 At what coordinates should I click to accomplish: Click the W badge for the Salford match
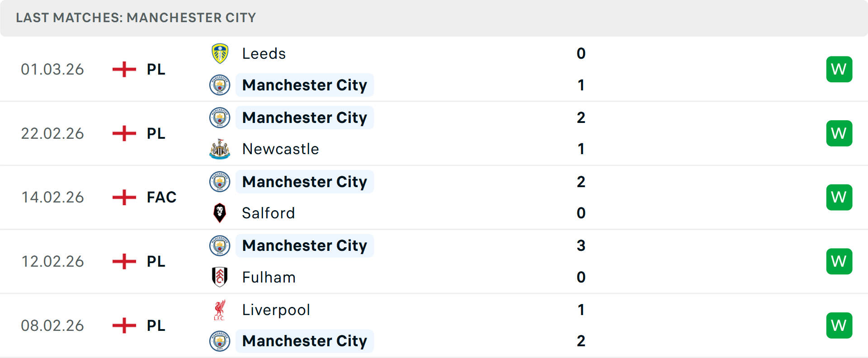(839, 197)
